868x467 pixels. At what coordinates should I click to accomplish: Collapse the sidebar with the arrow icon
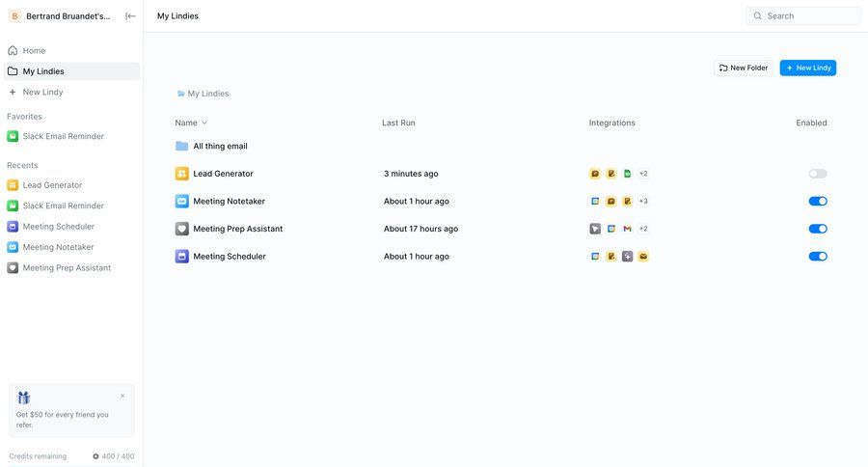pyautogui.click(x=130, y=16)
